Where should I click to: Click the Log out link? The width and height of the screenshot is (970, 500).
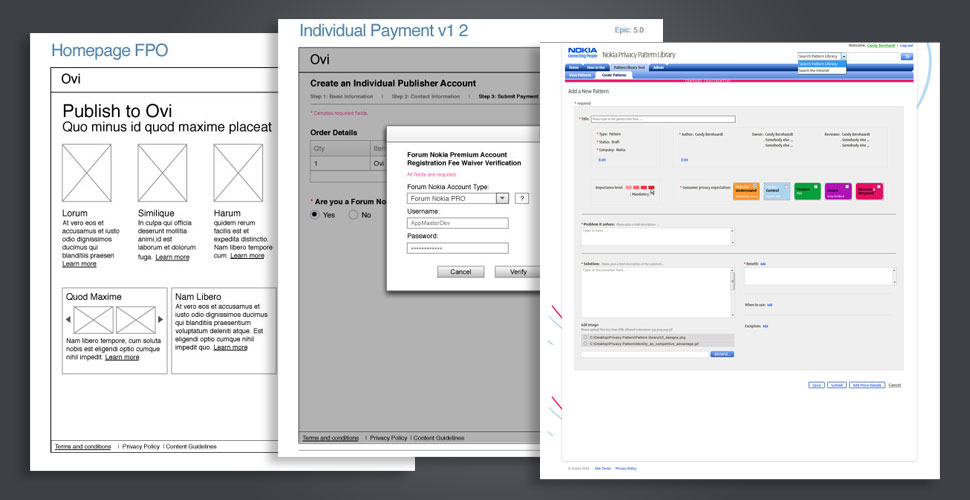pos(906,46)
